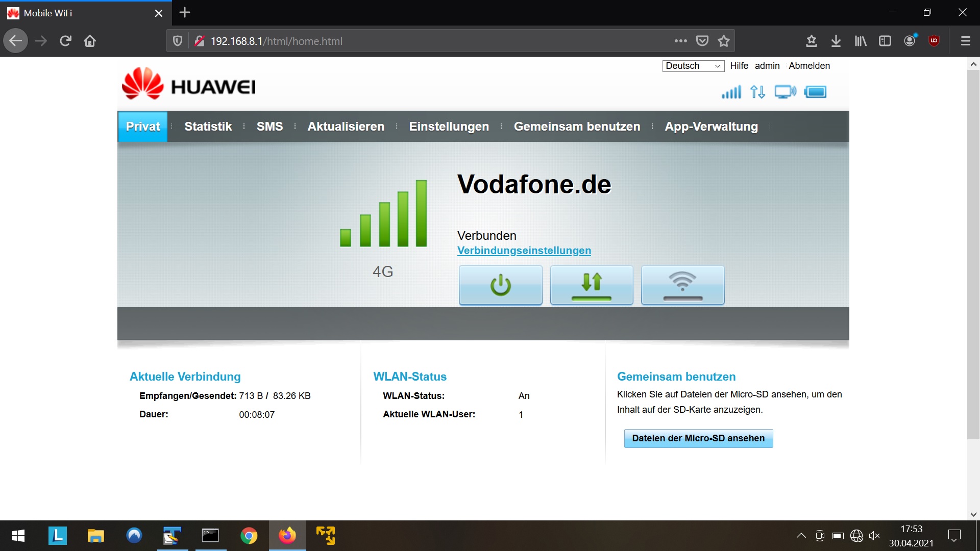Open the Verbindungseinstellungen link
Screen dimensions: 980x551
[524, 251]
